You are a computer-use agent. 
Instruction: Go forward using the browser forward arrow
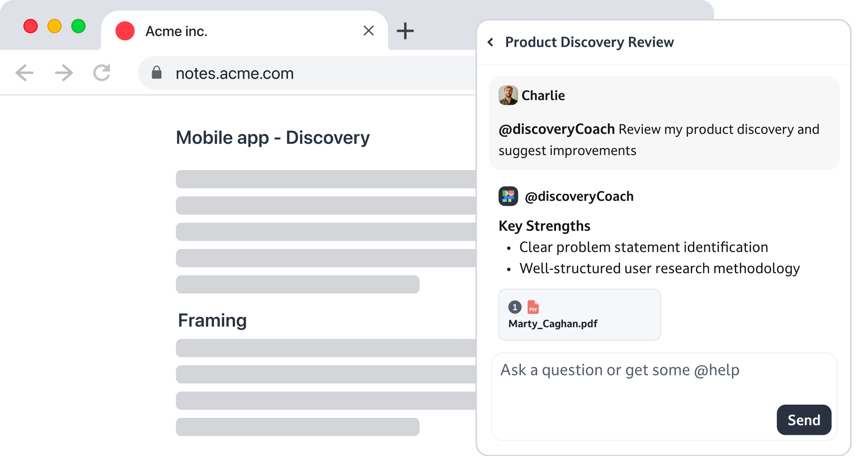[x=64, y=73]
